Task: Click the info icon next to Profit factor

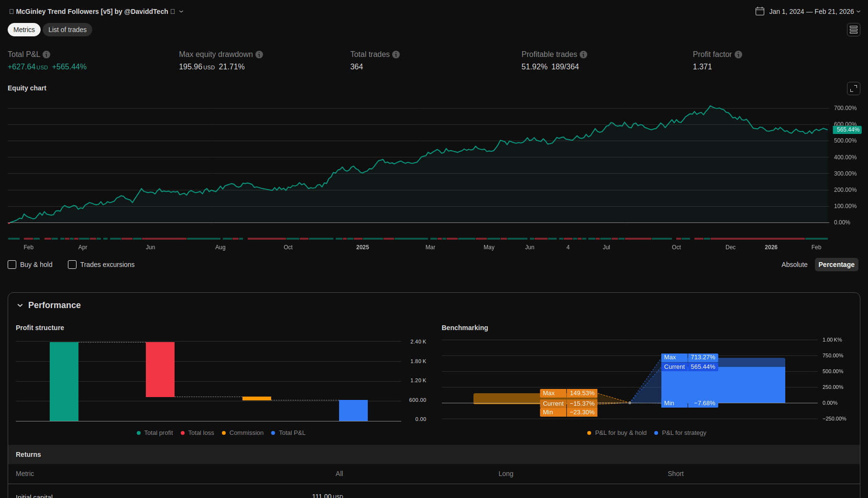Action: pos(738,55)
